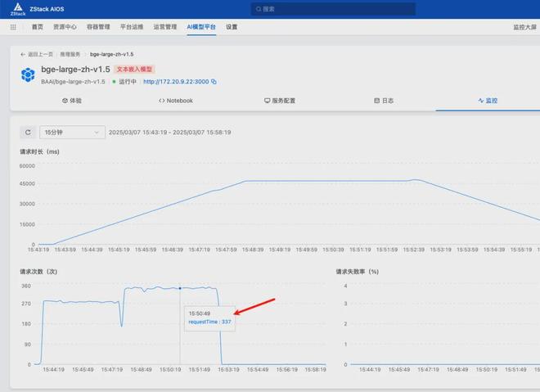
Task: Open the 容器管理 menu
Action: pos(98,27)
